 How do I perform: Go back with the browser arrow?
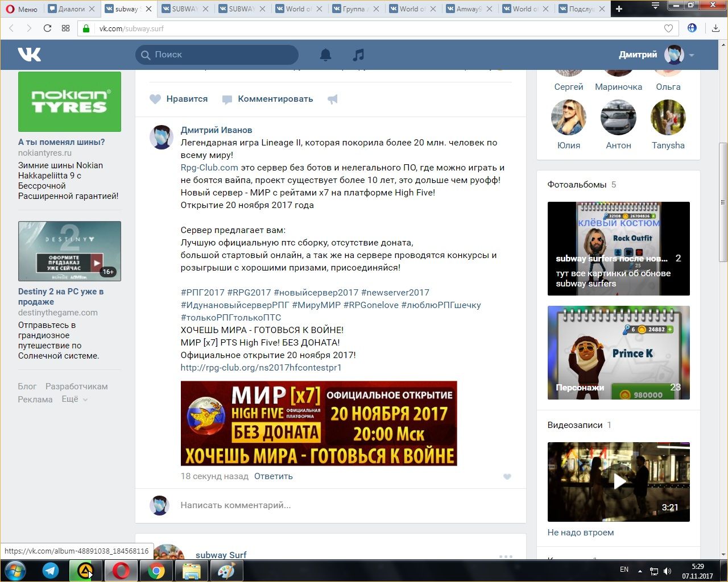click(11, 28)
